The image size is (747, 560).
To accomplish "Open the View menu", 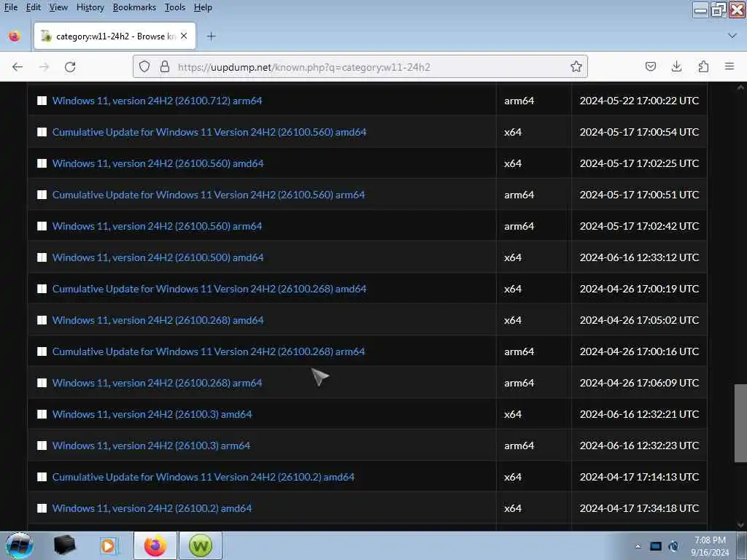I will tap(58, 7).
